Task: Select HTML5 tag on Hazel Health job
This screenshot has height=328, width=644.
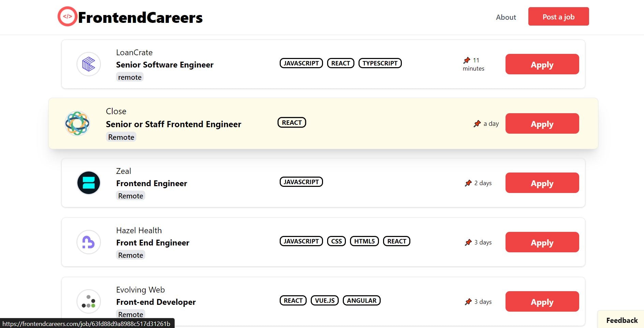Action: click(364, 241)
